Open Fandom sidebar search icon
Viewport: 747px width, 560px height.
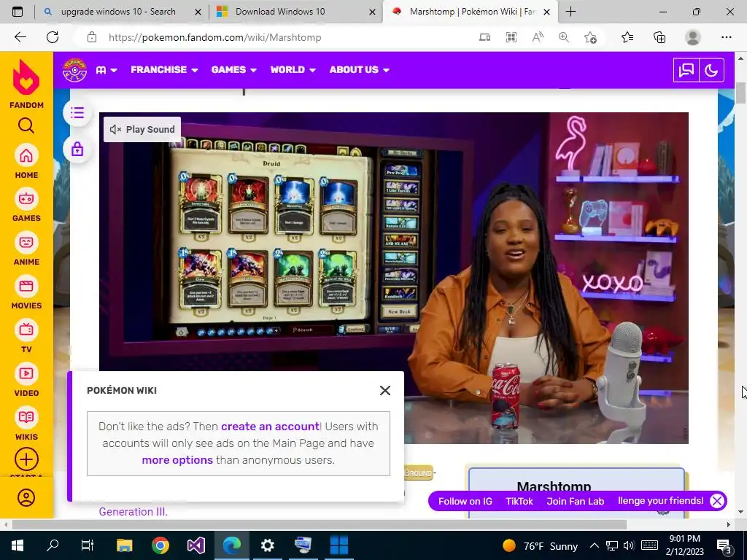pyautogui.click(x=26, y=125)
